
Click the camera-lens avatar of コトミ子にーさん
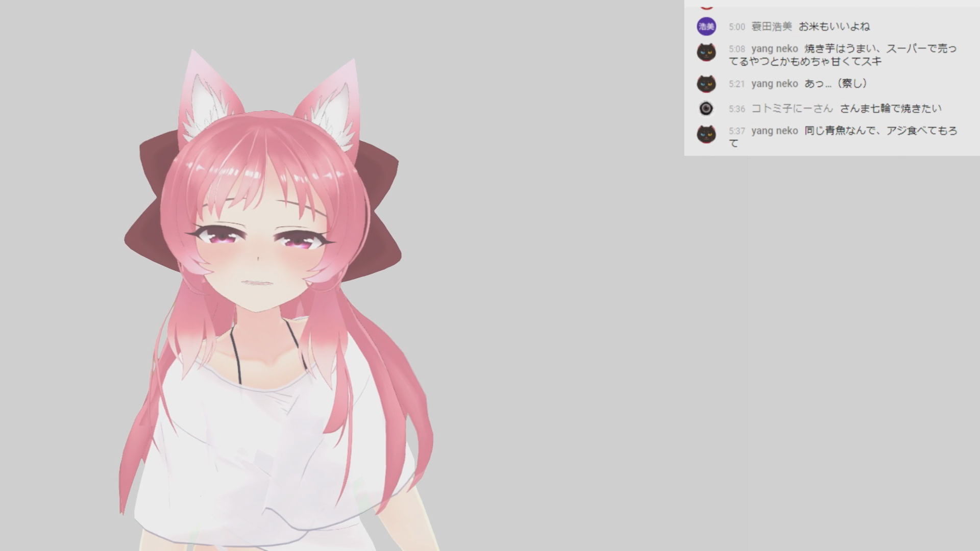click(706, 109)
